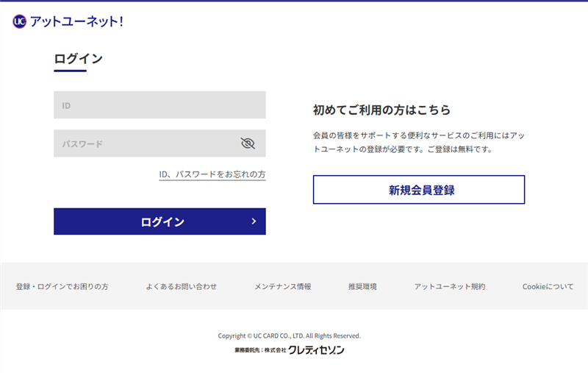
Task: Open よくあるお問い合わせ in the footer
Action: tap(181, 286)
